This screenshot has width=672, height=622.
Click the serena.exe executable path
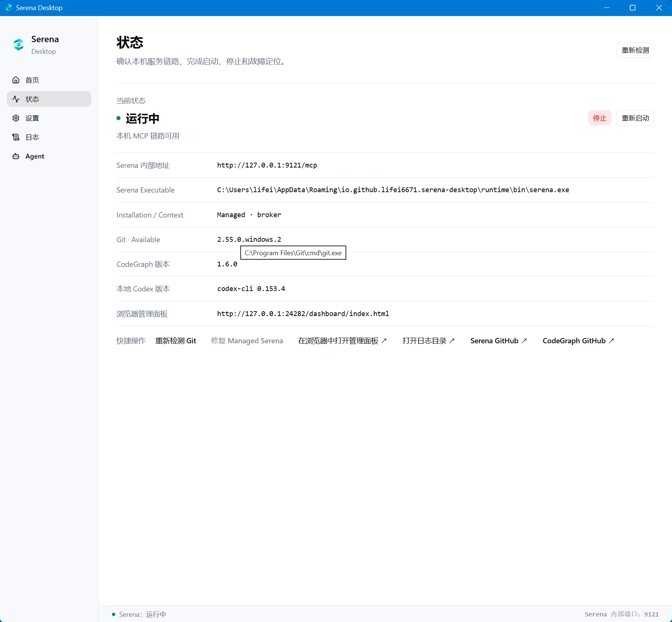click(393, 190)
